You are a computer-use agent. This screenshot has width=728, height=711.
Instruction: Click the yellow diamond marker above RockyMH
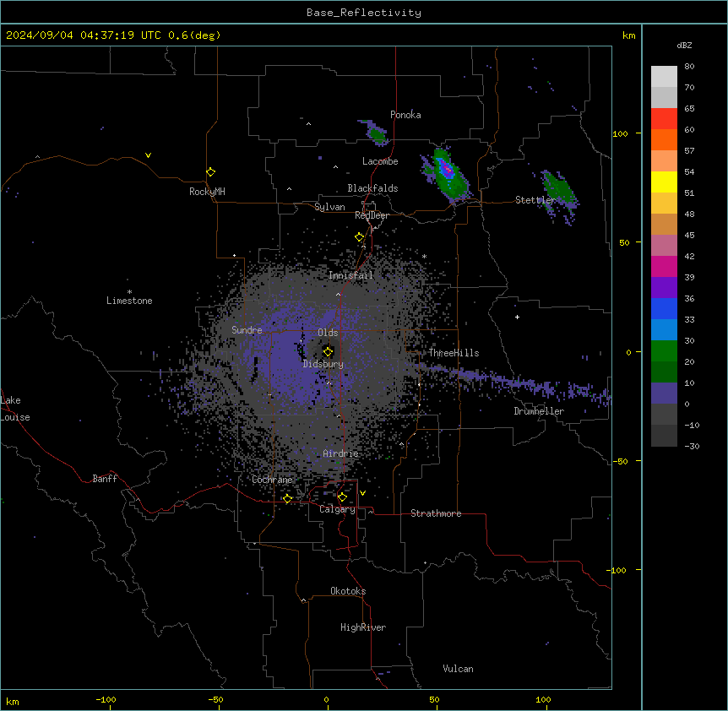[211, 172]
